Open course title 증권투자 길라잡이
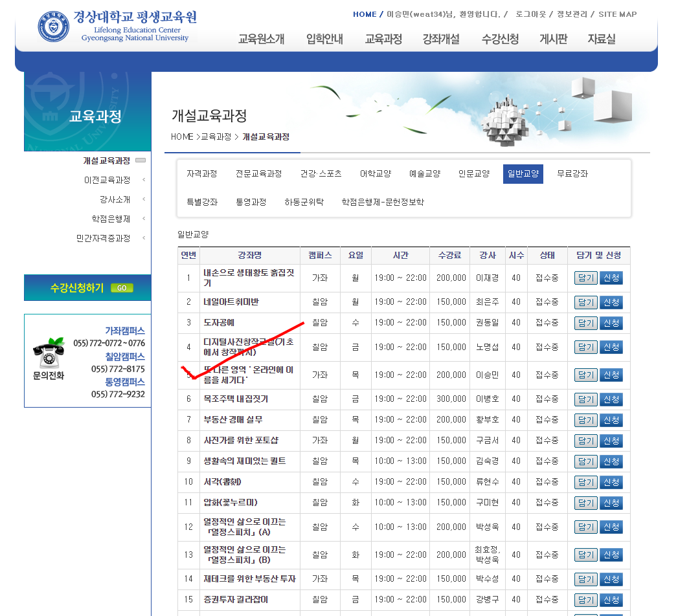678x616 pixels. (x=236, y=600)
